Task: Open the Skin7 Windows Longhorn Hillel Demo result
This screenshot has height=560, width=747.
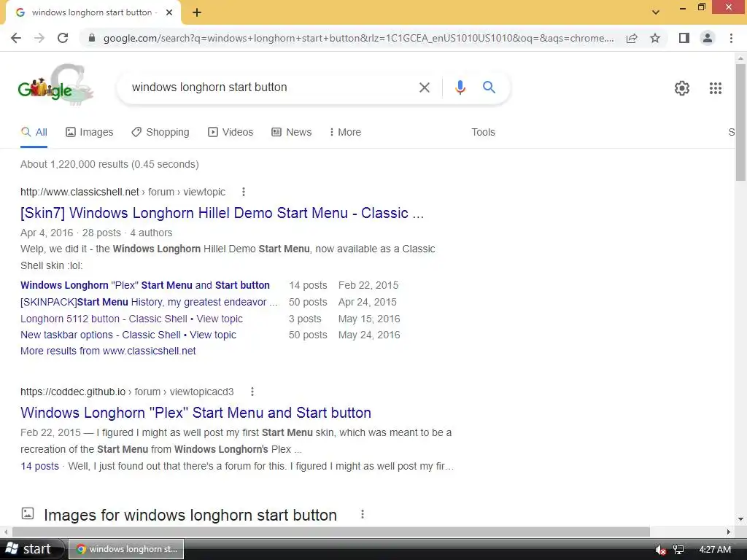Action: [222, 213]
